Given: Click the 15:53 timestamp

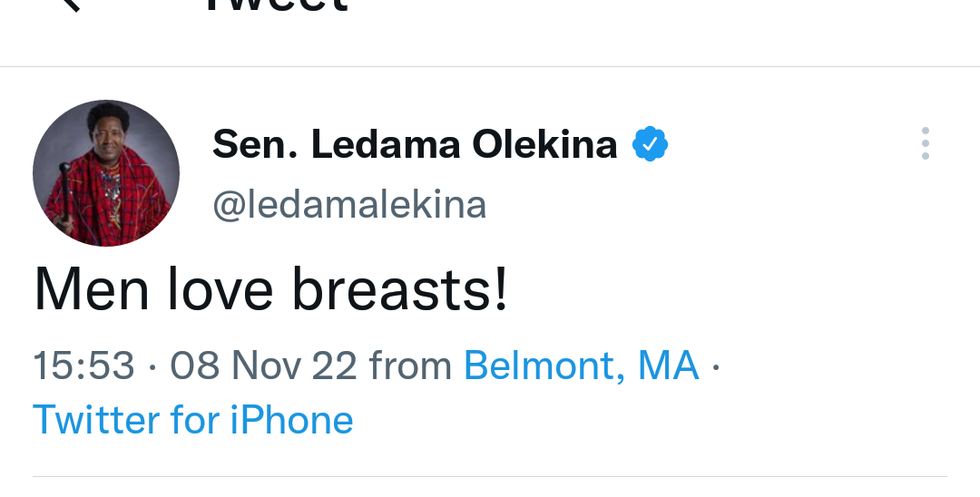Looking at the screenshot, I should (83, 365).
